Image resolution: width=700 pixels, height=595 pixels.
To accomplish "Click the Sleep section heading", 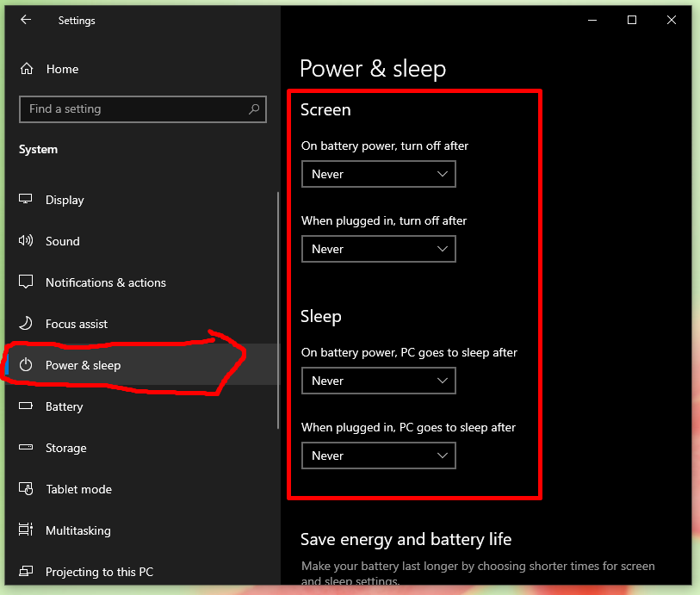I will 321,317.
